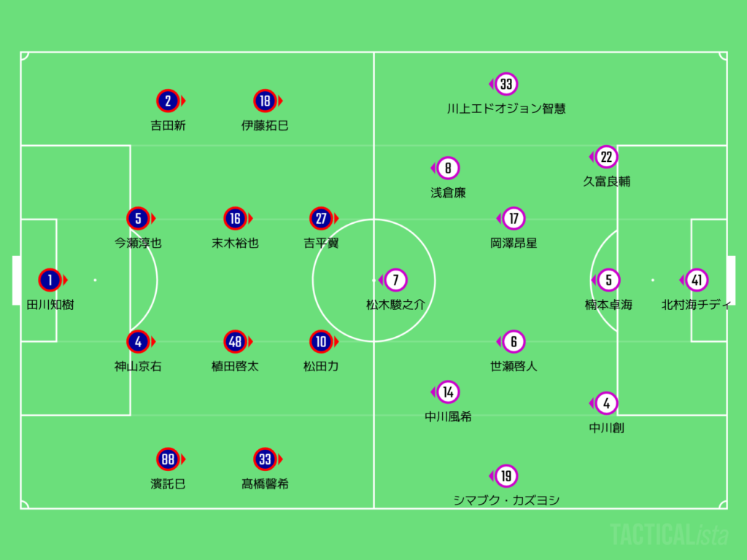Select blue player marker number 16
The height and width of the screenshot is (560, 747).
coord(234,218)
